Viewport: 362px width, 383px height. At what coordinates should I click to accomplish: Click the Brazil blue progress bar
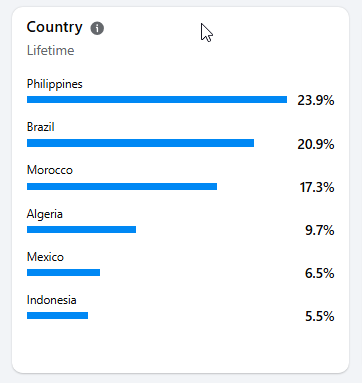[x=140, y=143]
